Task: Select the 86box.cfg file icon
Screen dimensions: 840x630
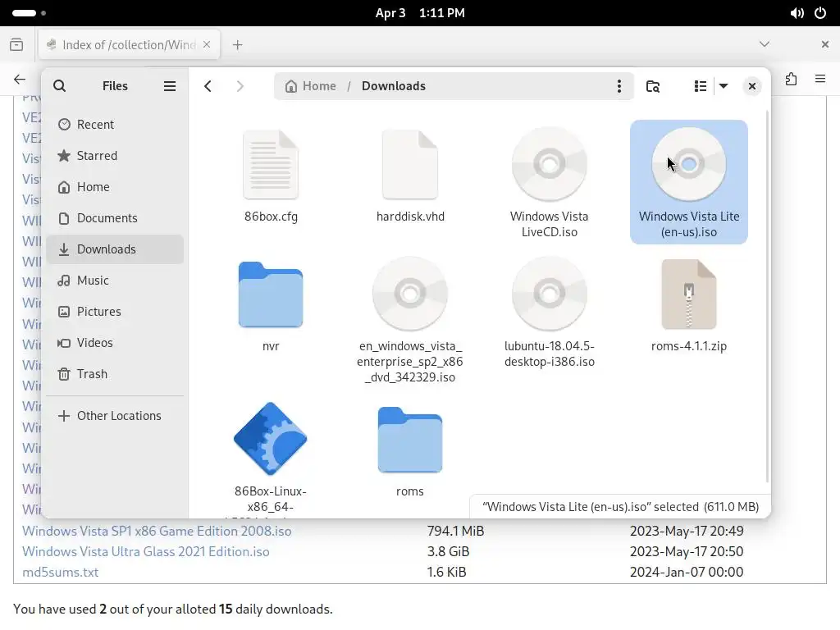Action: (x=271, y=165)
